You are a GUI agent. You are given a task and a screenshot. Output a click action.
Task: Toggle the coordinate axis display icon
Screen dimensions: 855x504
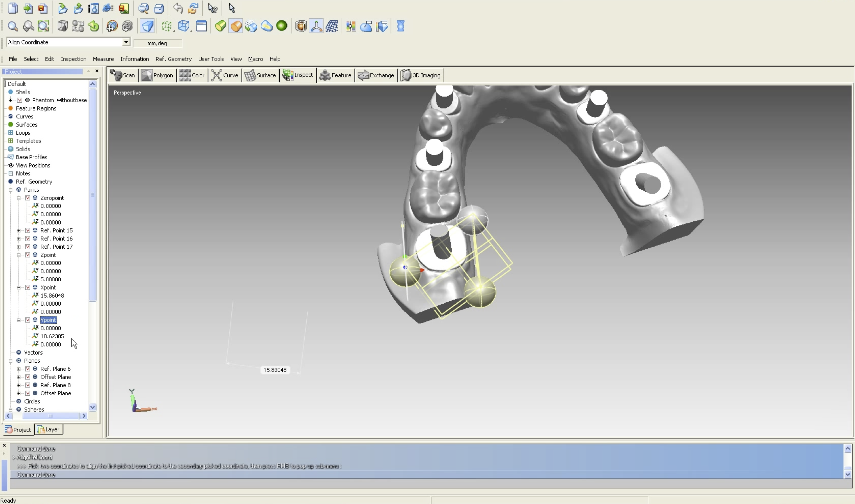pos(316,26)
